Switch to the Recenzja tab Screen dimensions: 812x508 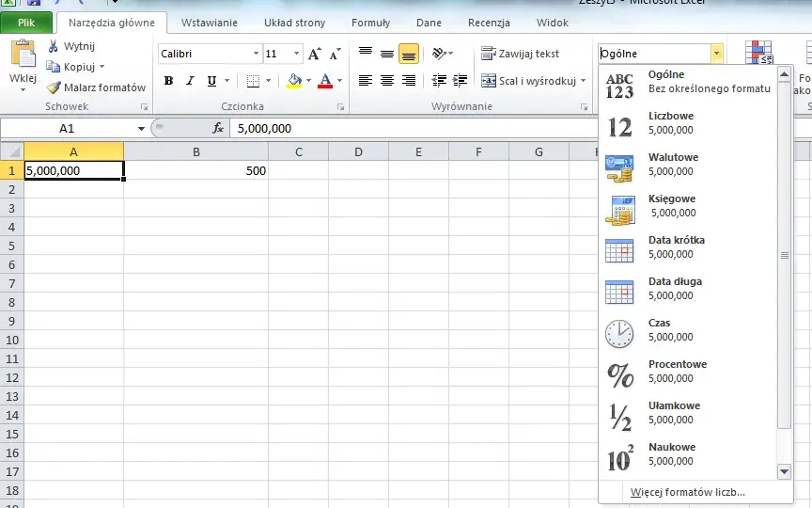(x=489, y=23)
